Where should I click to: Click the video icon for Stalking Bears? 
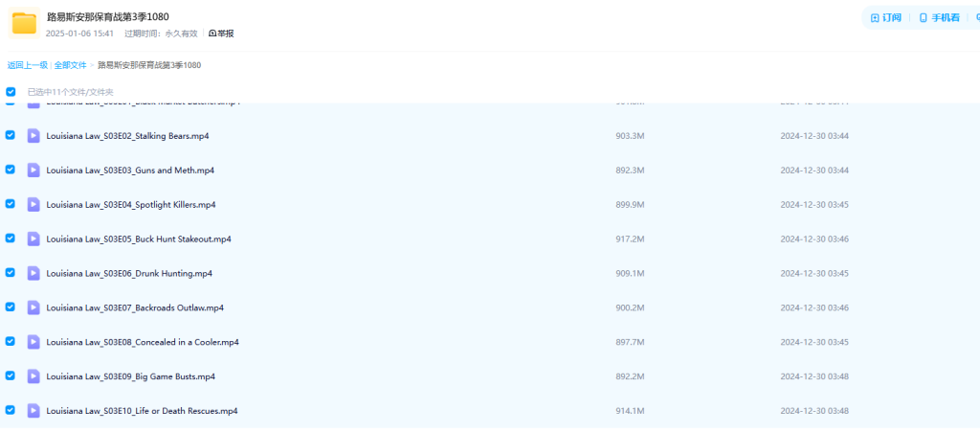33,136
